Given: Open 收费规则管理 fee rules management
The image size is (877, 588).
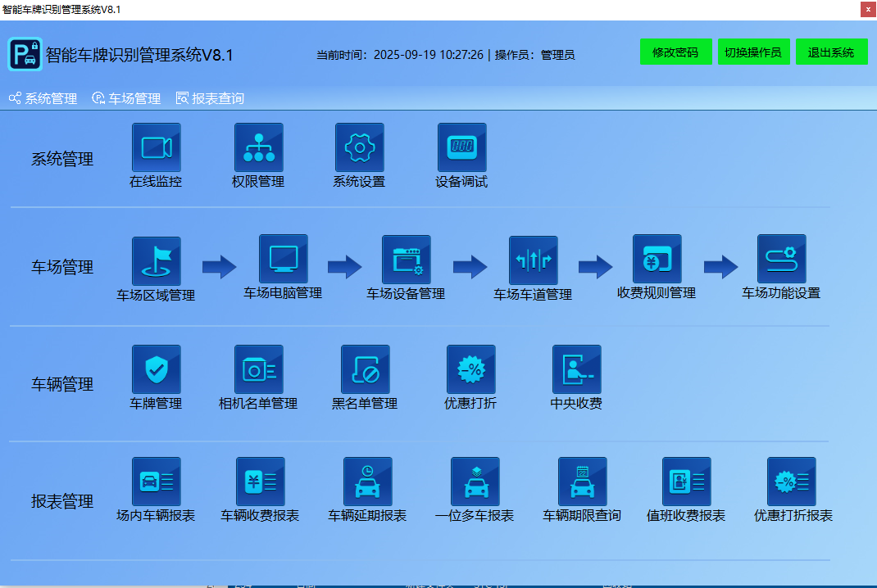Looking at the screenshot, I should point(657,257).
